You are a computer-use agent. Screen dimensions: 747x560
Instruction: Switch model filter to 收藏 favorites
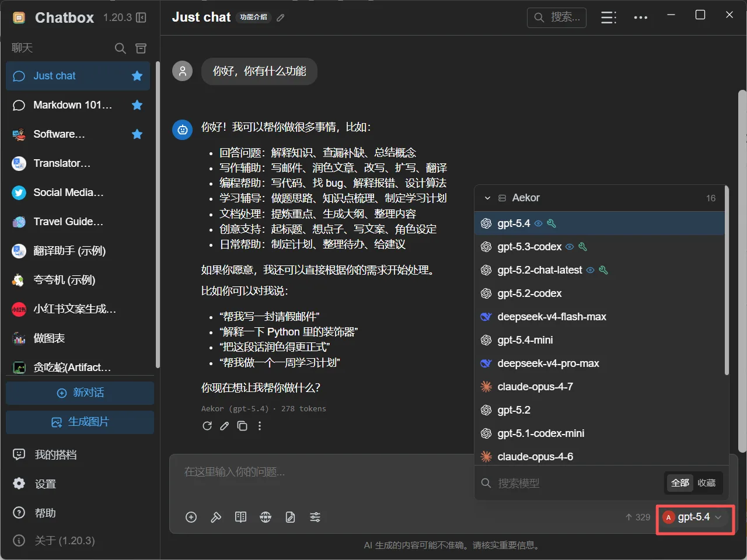pos(706,483)
